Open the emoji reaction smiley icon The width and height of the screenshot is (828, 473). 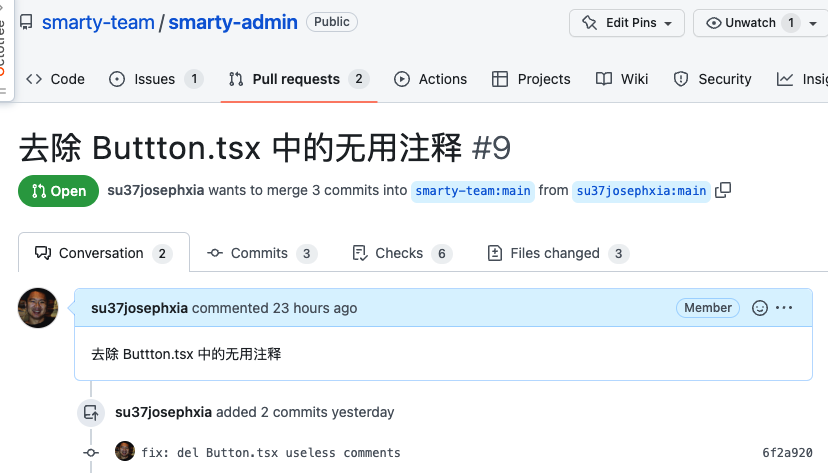click(760, 308)
